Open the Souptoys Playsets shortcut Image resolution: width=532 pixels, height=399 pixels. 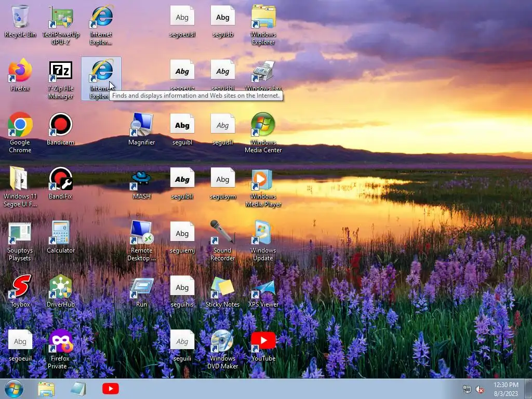click(20, 241)
